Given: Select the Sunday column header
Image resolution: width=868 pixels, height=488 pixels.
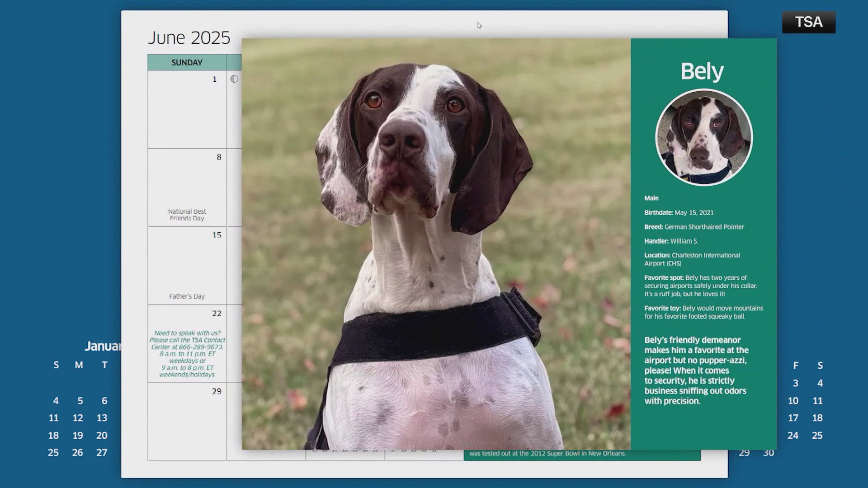Looking at the screenshot, I should [187, 62].
